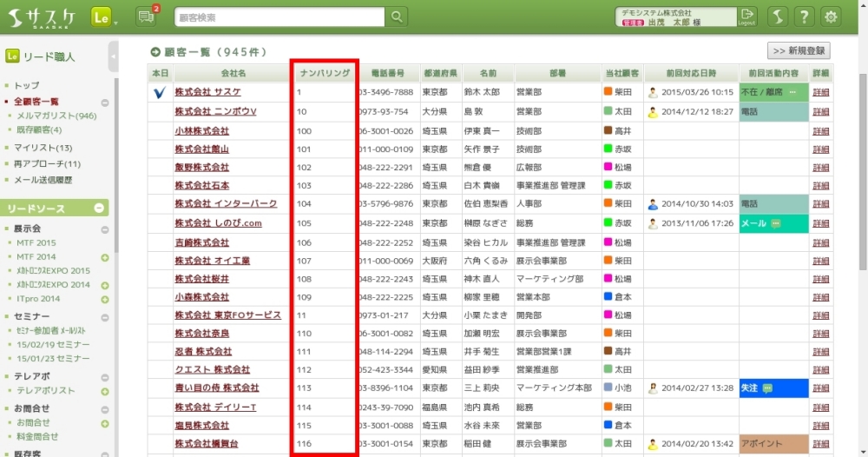Open the Le product switcher dropdown
Image resolution: width=868 pixels, height=457 pixels.
click(x=104, y=17)
